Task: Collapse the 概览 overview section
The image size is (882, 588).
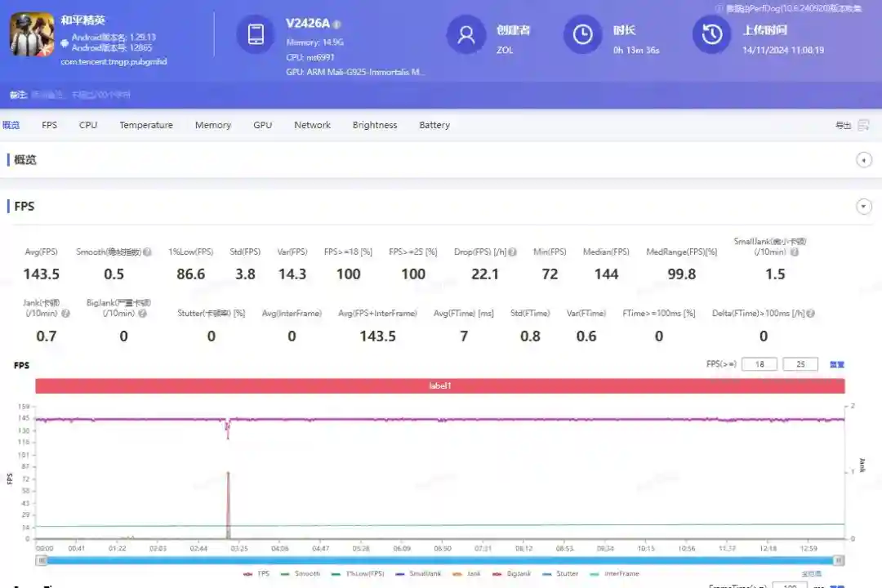Action: click(864, 160)
